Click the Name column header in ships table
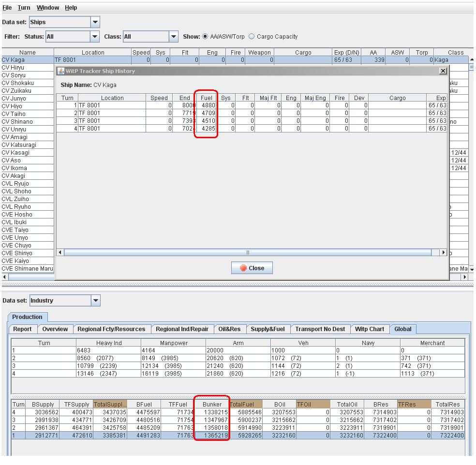The height and width of the screenshot is (465, 476). pyautogui.click(x=28, y=53)
